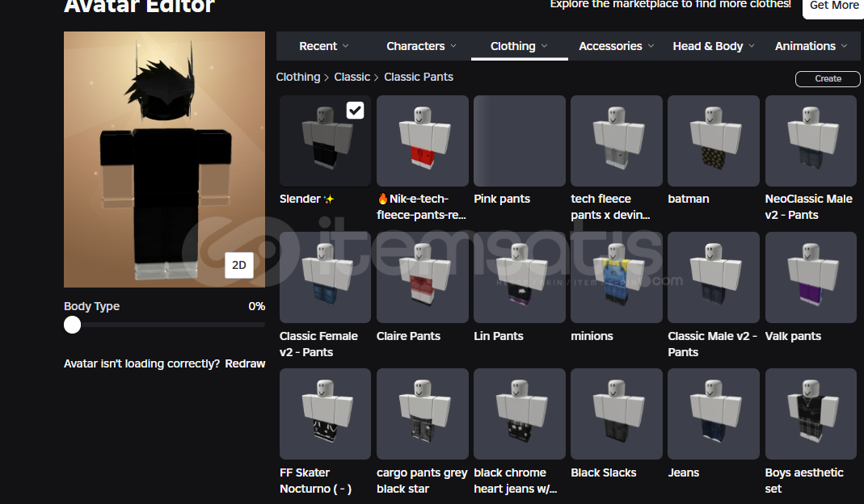864x504 pixels.
Task: Switch avatar preview to 2D
Action: 239,265
